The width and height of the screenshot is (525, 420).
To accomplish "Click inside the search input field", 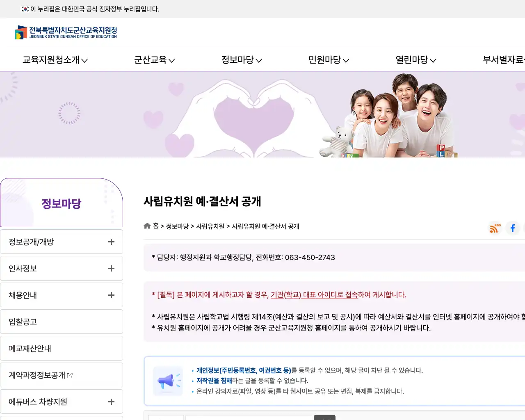I will tap(248, 417).
